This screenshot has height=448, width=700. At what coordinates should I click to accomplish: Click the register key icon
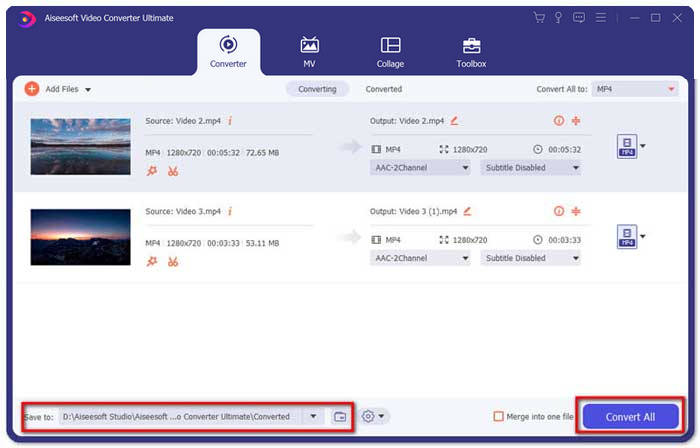pos(558,18)
